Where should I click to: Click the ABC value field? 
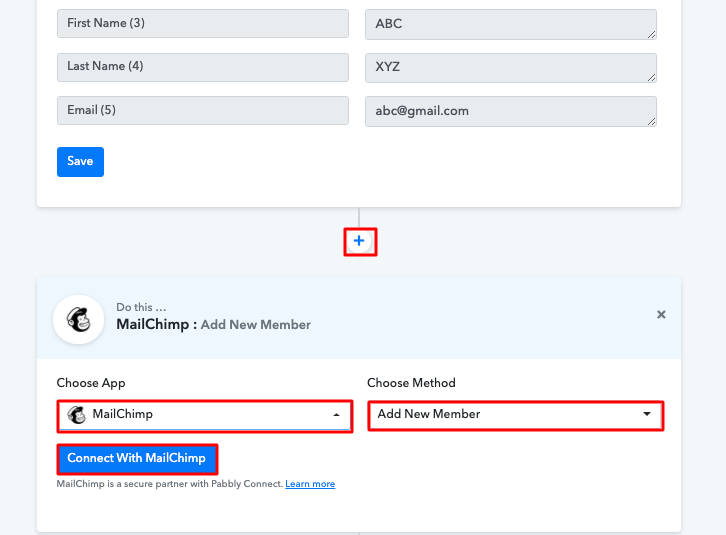coord(511,24)
